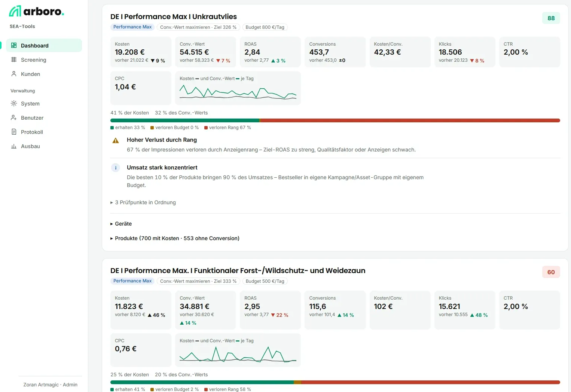Click Forst-/Wildschutz- und Weidezaun campaign title
Viewport: 571px width, 392px height.
click(x=238, y=270)
